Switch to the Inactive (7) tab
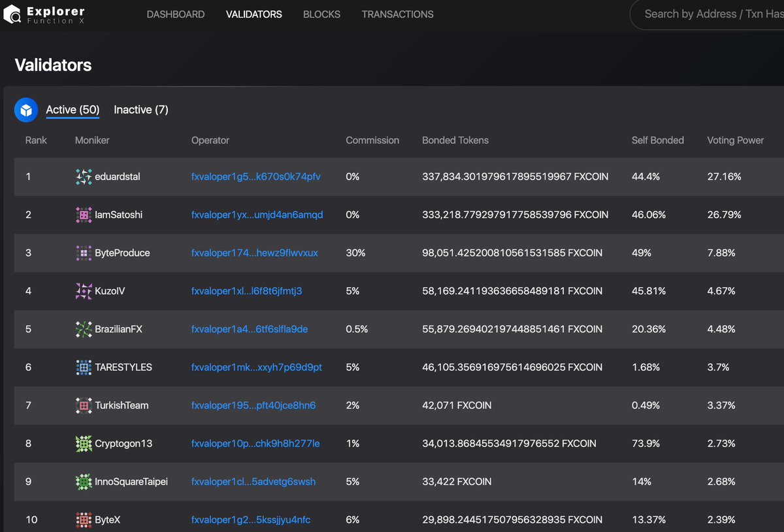Image resolution: width=784 pixels, height=532 pixels. pos(141,110)
